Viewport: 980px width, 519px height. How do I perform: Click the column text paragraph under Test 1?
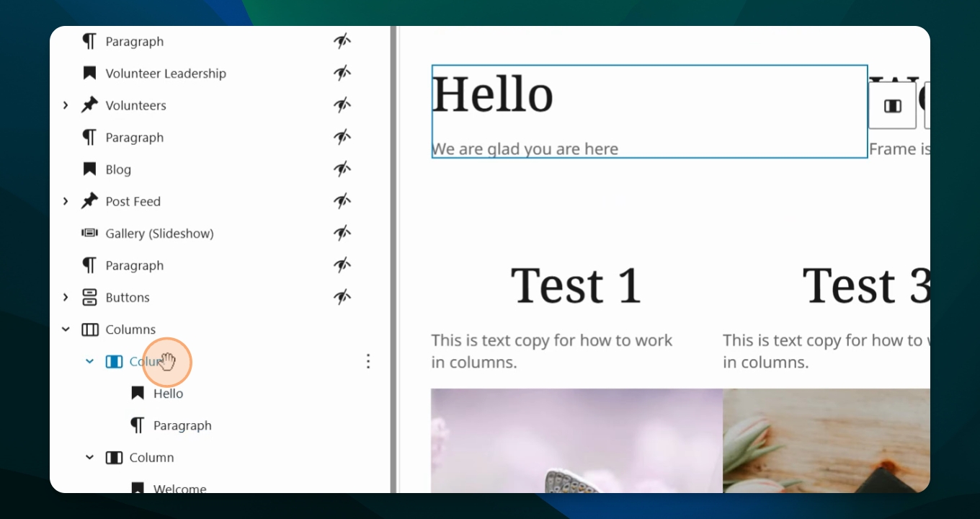[552, 351]
